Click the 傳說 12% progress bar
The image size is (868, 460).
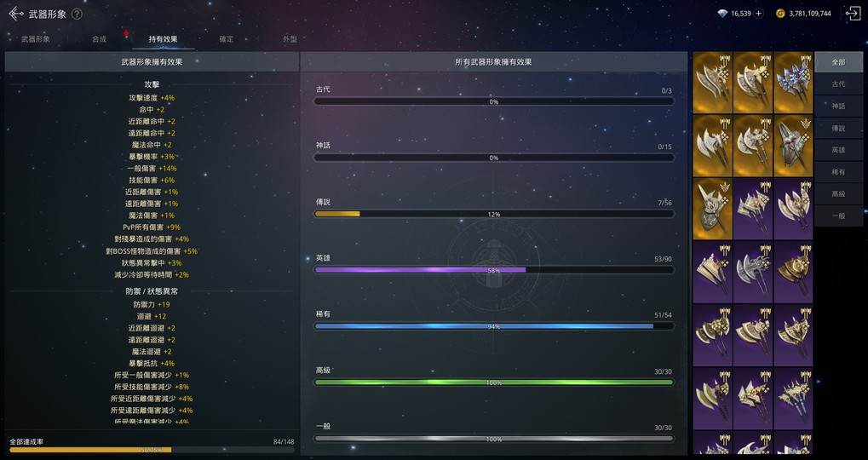[x=494, y=214]
